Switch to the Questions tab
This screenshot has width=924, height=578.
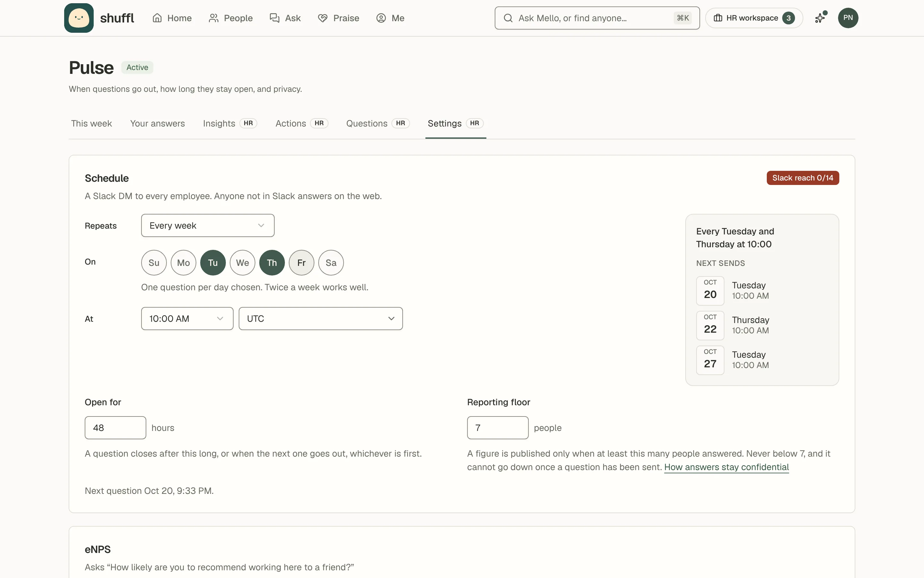pyautogui.click(x=378, y=124)
